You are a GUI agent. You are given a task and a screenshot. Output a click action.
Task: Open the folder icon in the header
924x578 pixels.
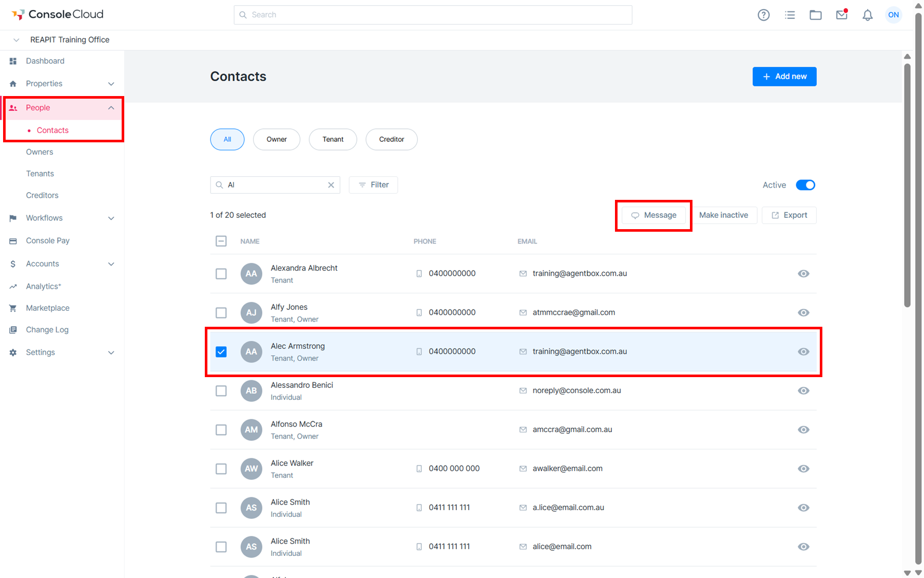tap(816, 15)
